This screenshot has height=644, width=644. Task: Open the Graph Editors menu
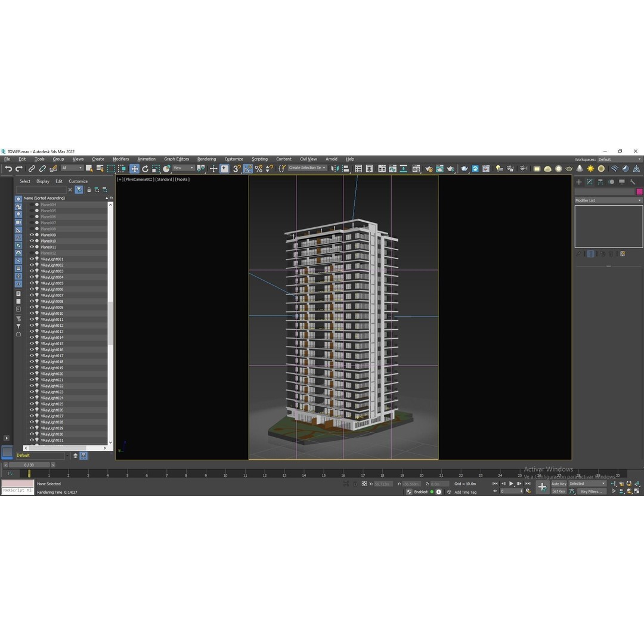click(177, 159)
